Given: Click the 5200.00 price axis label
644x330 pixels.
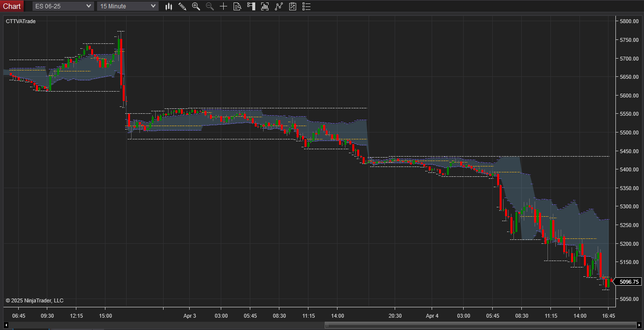Looking at the screenshot, I should pos(629,243).
